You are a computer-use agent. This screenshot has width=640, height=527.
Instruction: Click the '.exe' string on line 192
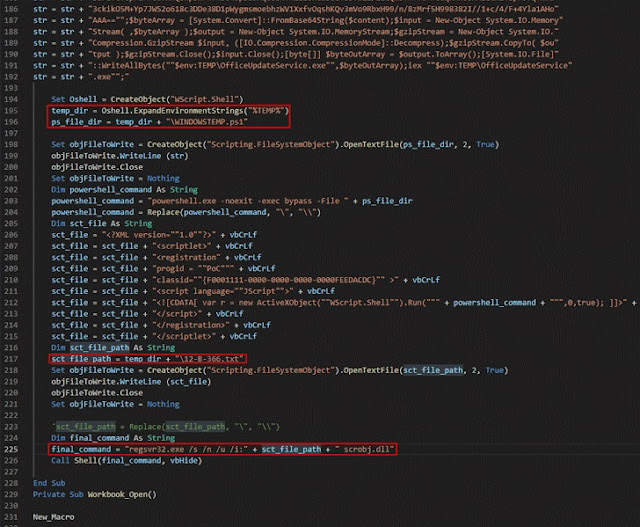(109, 77)
